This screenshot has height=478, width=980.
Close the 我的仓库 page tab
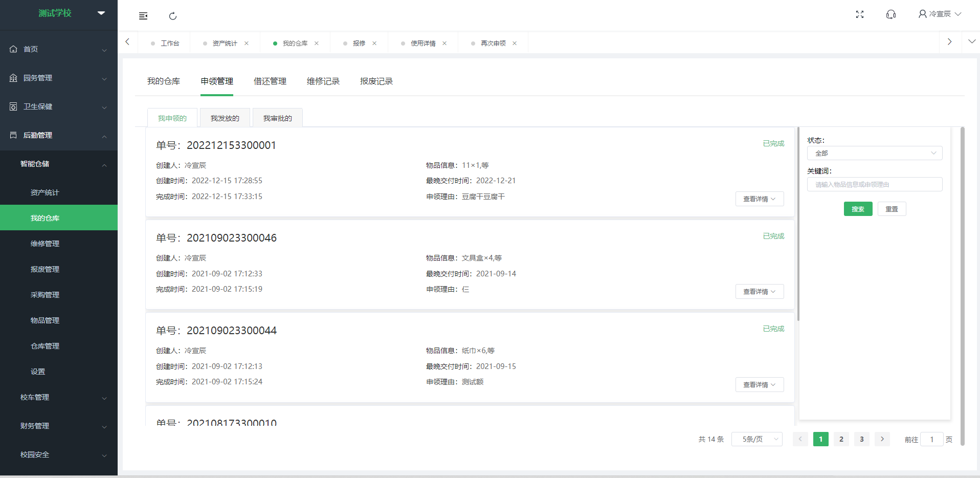[317, 44]
